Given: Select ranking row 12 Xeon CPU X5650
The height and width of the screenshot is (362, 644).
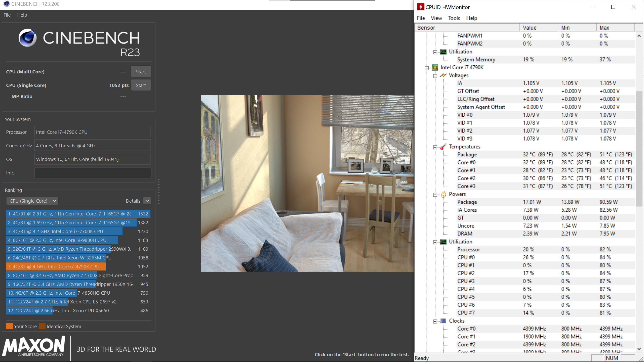Looking at the screenshot, I should click(78, 310).
